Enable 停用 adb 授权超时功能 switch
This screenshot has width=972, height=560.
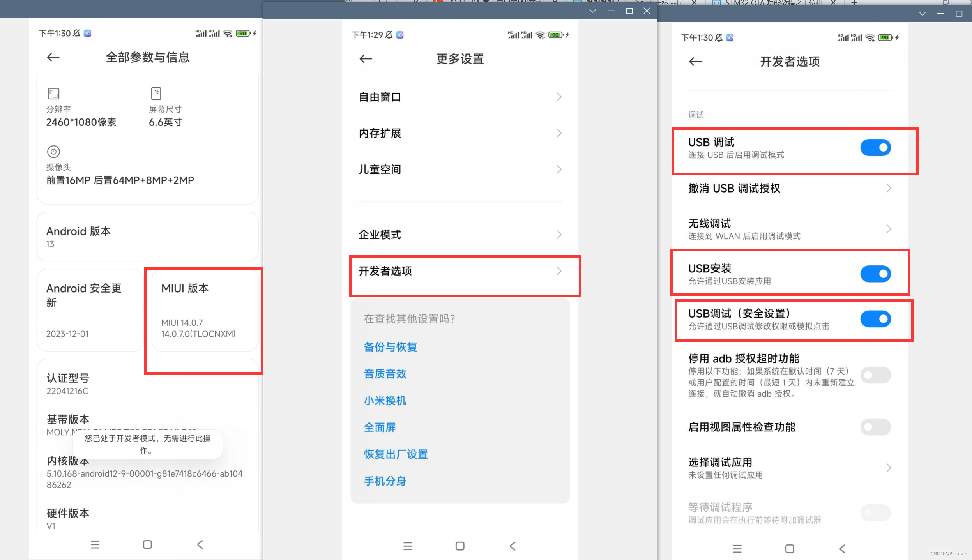[x=875, y=375]
